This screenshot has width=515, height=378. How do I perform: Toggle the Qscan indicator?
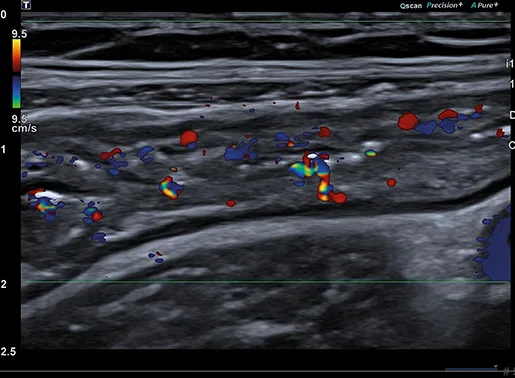pyautogui.click(x=411, y=5)
